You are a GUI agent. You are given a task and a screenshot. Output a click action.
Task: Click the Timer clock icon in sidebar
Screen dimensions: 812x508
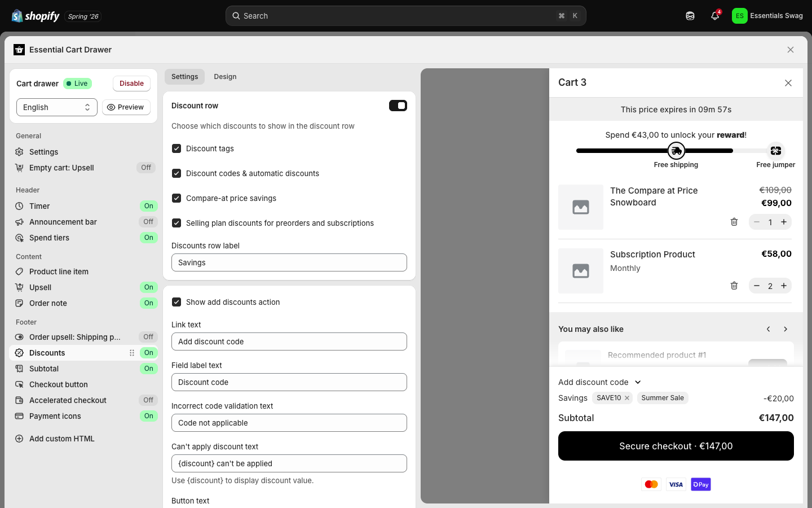coord(19,206)
